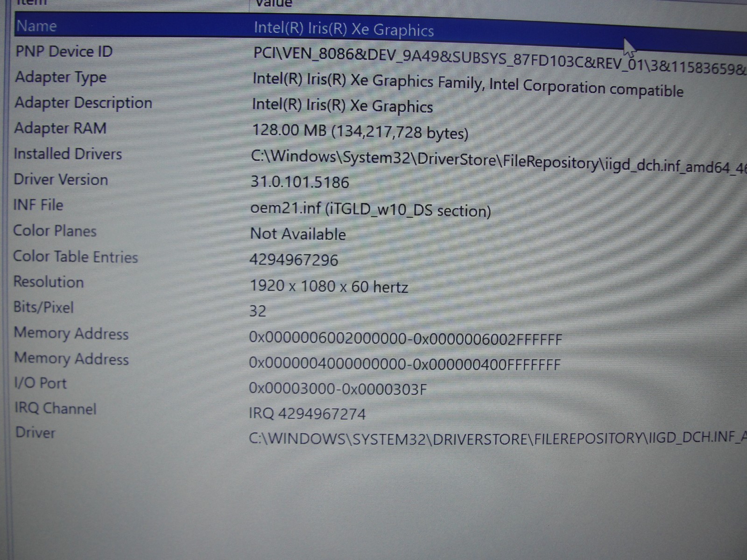Select Intel(R) Iris(R) Xe Graphics in Name row
Image resolution: width=747 pixels, height=560 pixels.
coord(344,29)
